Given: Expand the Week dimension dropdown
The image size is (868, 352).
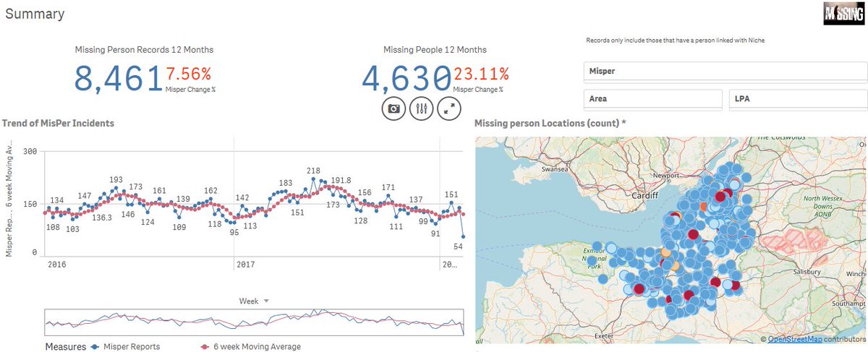Looking at the screenshot, I should pos(254,301).
